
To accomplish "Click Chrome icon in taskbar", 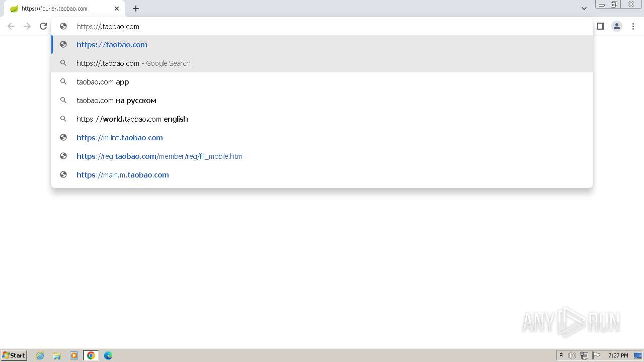I will [91, 355].
